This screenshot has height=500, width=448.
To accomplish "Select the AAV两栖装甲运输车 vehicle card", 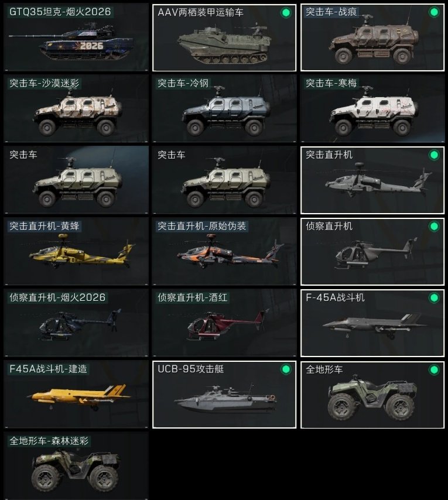I will [x=224, y=37].
